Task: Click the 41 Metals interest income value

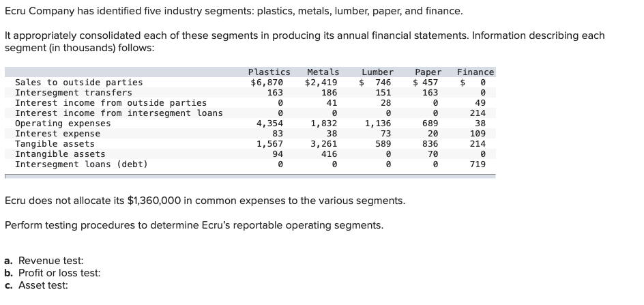Action: point(332,103)
